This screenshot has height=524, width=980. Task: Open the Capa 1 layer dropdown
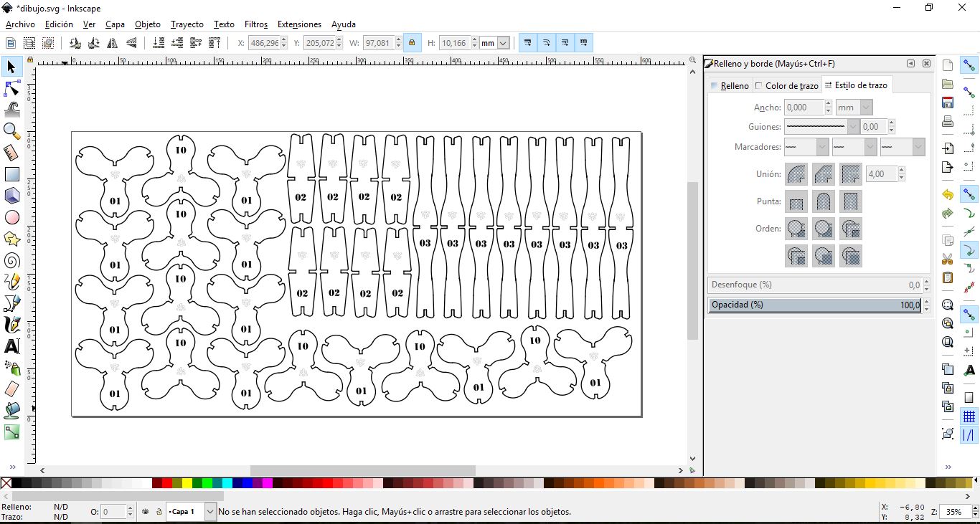coord(210,512)
